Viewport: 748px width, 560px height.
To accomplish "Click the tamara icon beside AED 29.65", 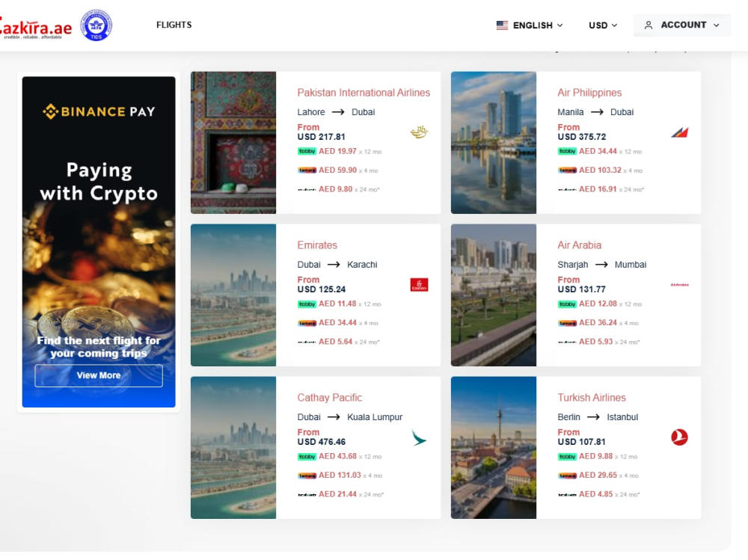I will (567, 476).
